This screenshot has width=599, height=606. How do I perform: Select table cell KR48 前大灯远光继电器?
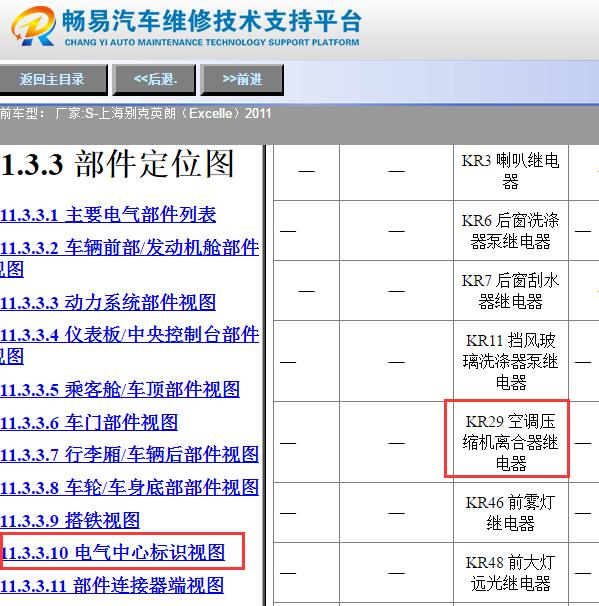click(511, 573)
